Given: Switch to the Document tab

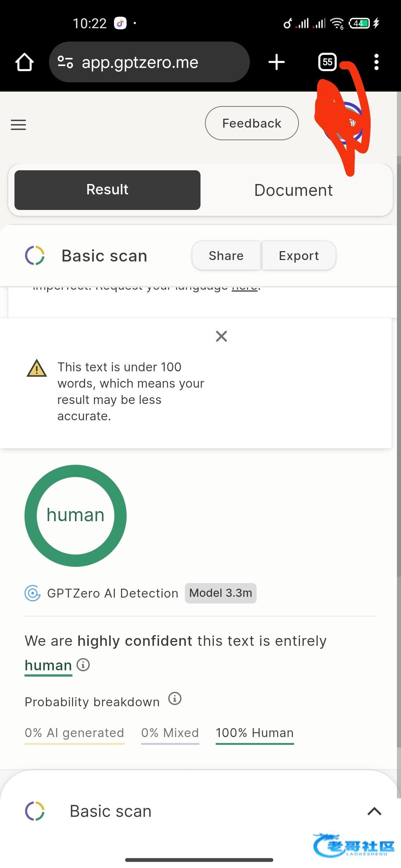Looking at the screenshot, I should click(293, 190).
